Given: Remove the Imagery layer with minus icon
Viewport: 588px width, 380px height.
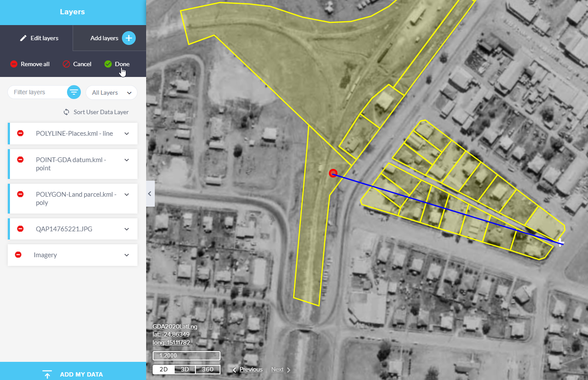Looking at the screenshot, I should coord(18,255).
